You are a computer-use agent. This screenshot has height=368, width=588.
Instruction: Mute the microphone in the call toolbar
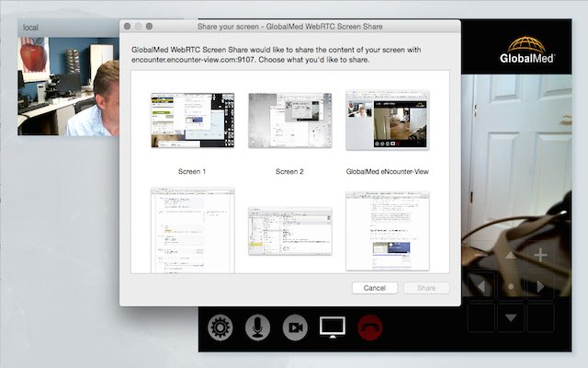tap(257, 328)
